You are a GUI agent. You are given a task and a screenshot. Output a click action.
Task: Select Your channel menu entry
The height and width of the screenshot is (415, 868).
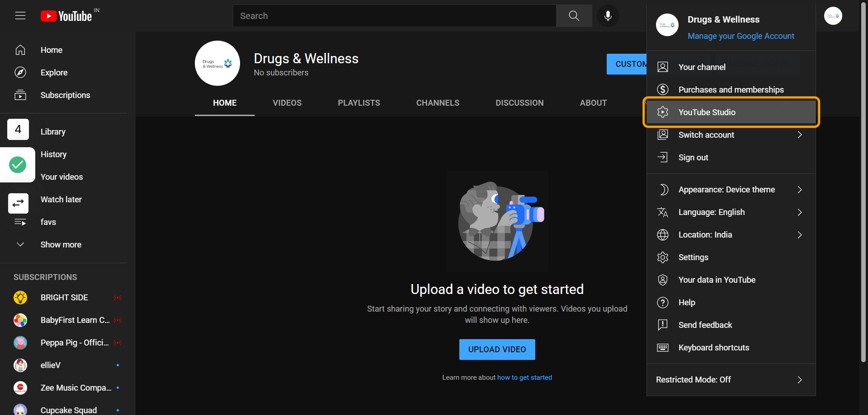pyautogui.click(x=731, y=67)
